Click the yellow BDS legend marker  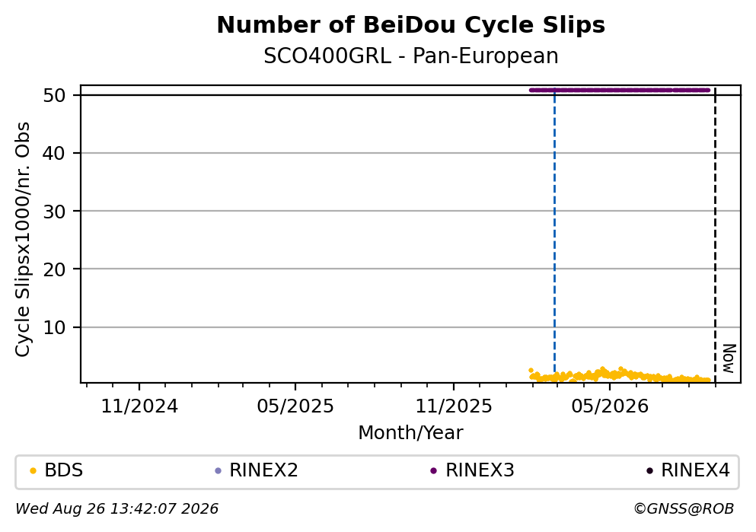pos(33,471)
